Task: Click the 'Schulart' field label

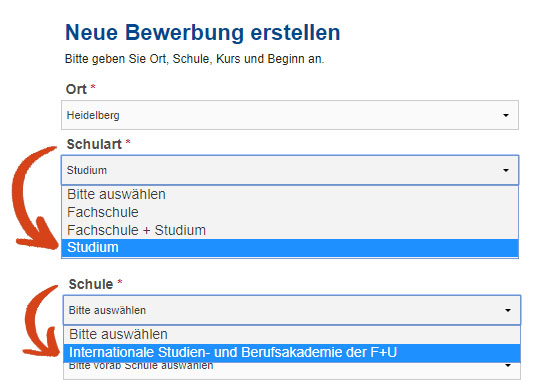Action: coord(94,144)
